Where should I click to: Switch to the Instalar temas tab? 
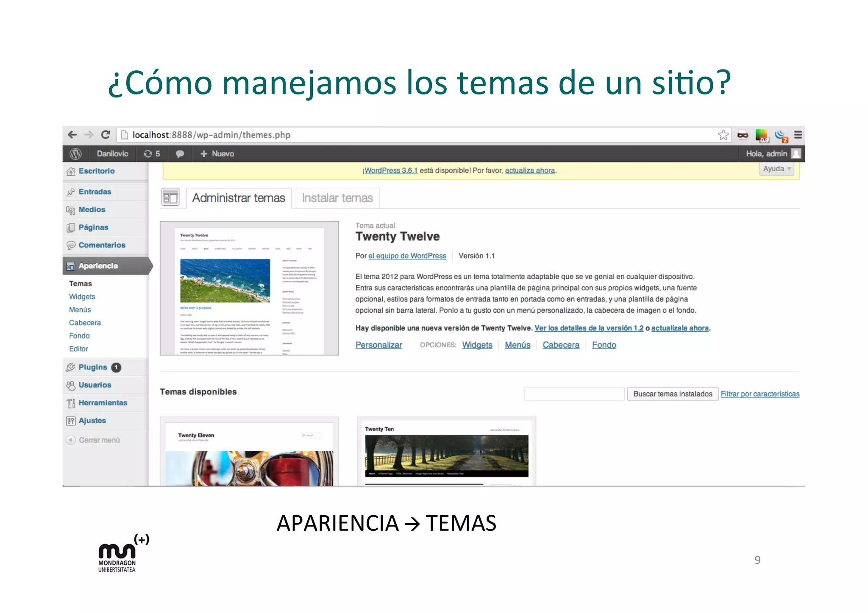pos(337,198)
